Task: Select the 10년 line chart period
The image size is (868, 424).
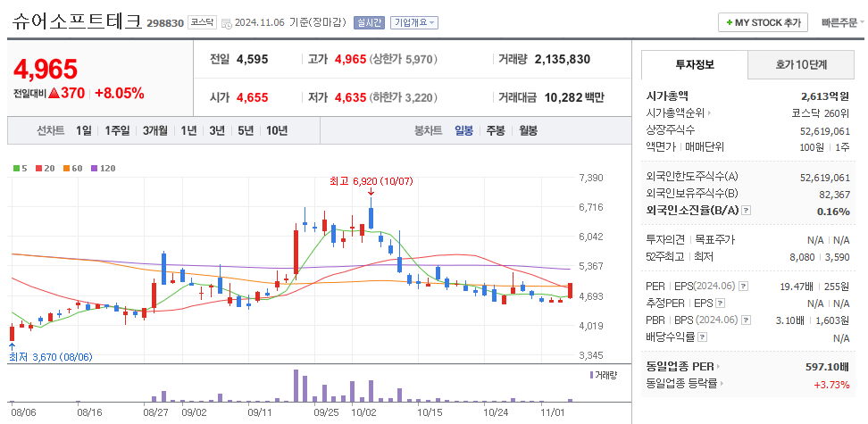Action: point(277,130)
